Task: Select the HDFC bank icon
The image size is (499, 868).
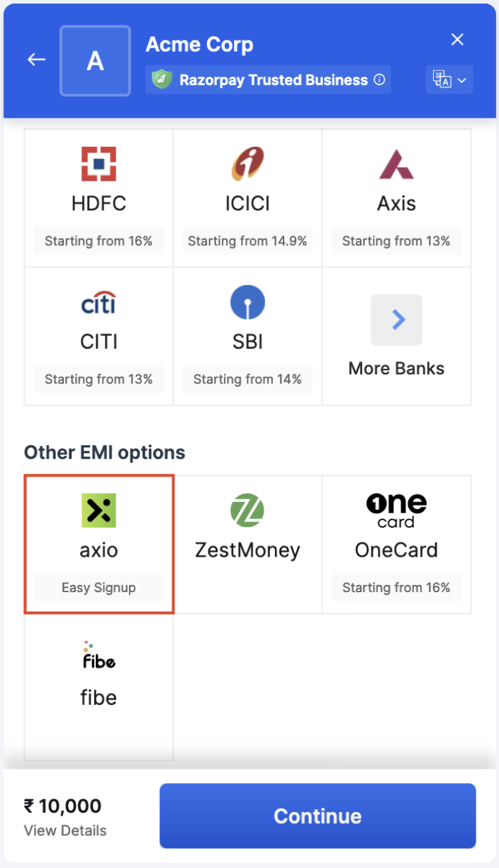Action: point(99,163)
